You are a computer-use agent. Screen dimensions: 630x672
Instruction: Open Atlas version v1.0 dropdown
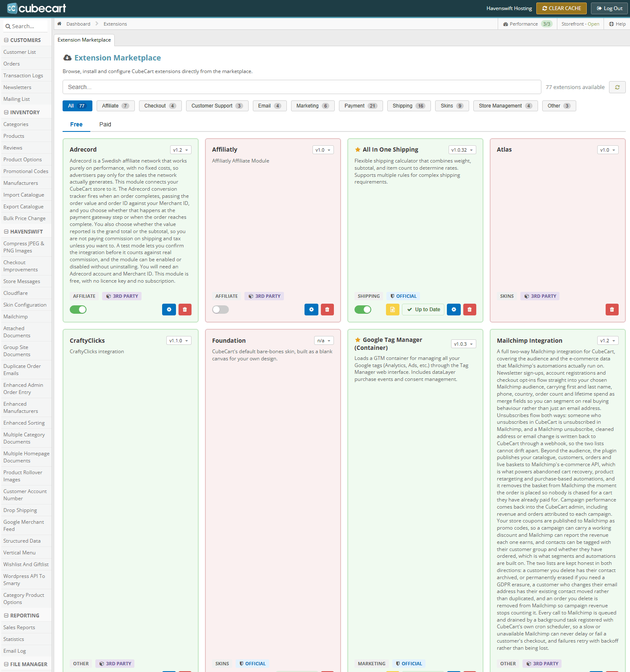pos(608,150)
